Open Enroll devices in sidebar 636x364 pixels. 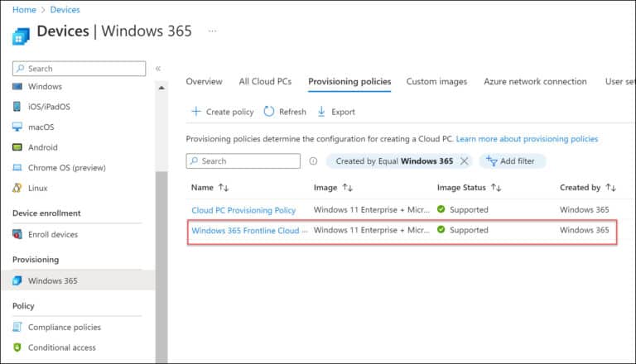(x=53, y=234)
